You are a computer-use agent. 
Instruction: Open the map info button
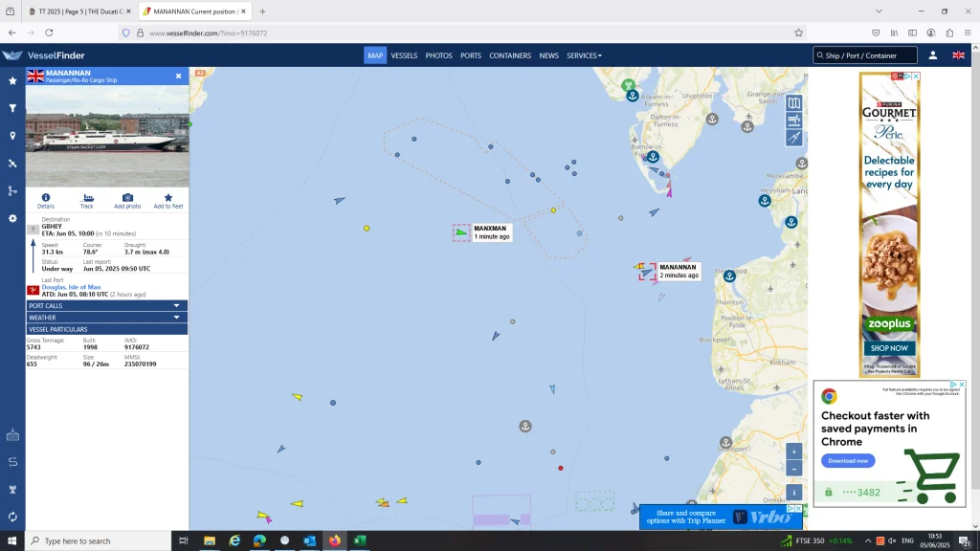click(x=793, y=493)
